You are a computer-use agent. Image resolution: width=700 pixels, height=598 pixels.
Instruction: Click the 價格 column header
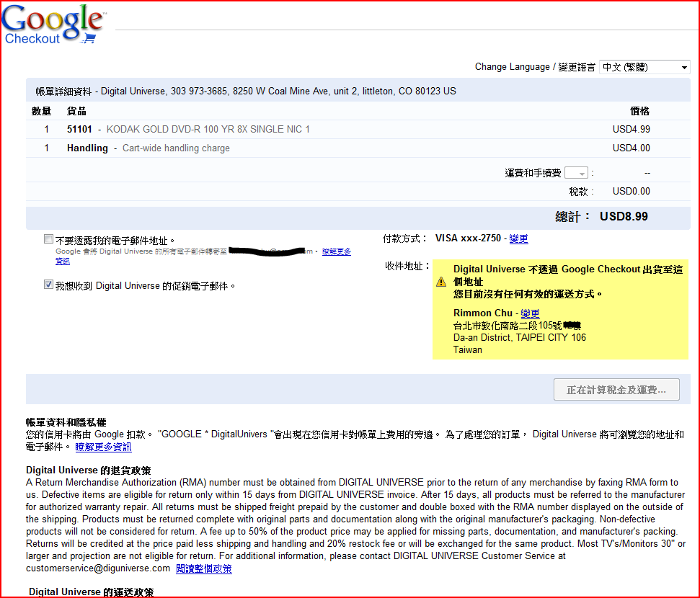click(x=639, y=111)
